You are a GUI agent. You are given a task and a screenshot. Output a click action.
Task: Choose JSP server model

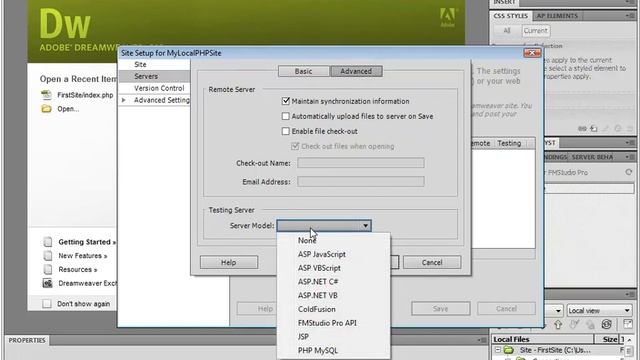(303, 337)
